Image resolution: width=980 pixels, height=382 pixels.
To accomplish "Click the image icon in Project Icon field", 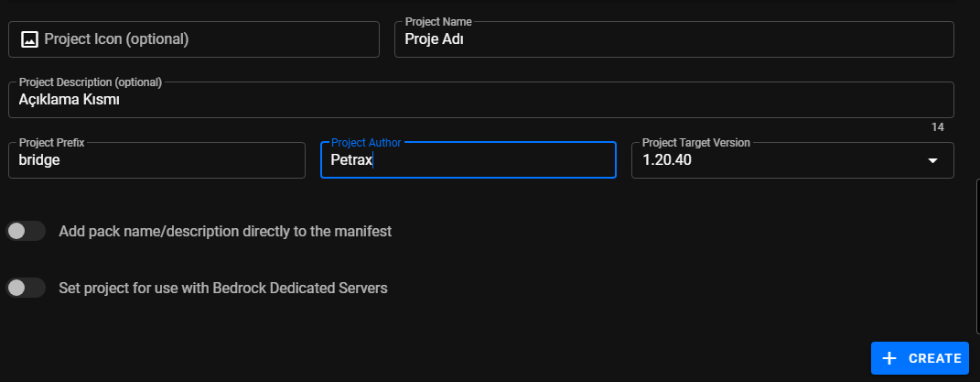I will [29, 39].
